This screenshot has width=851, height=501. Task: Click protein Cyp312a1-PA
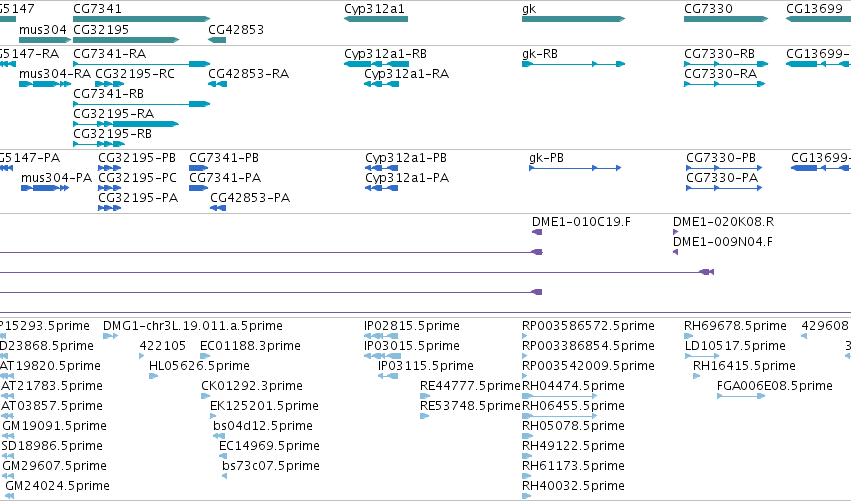pos(382,188)
